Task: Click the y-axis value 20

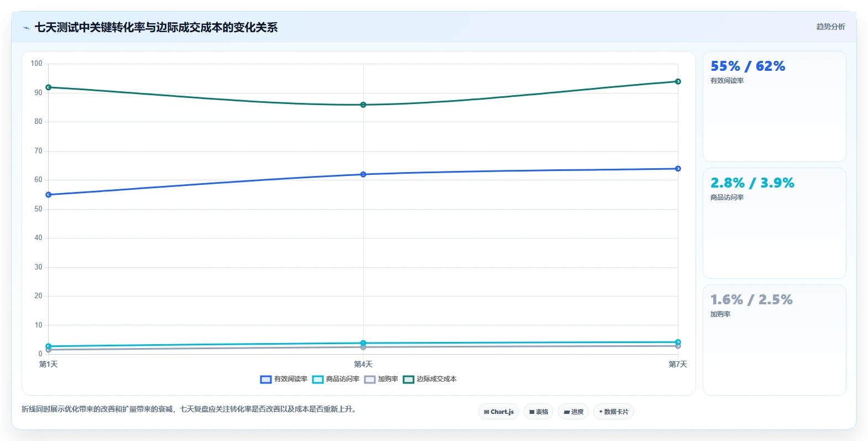Action: pos(38,296)
